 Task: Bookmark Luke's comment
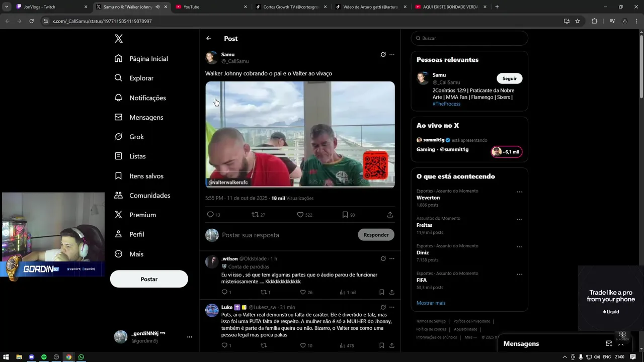click(x=382, y=345)
